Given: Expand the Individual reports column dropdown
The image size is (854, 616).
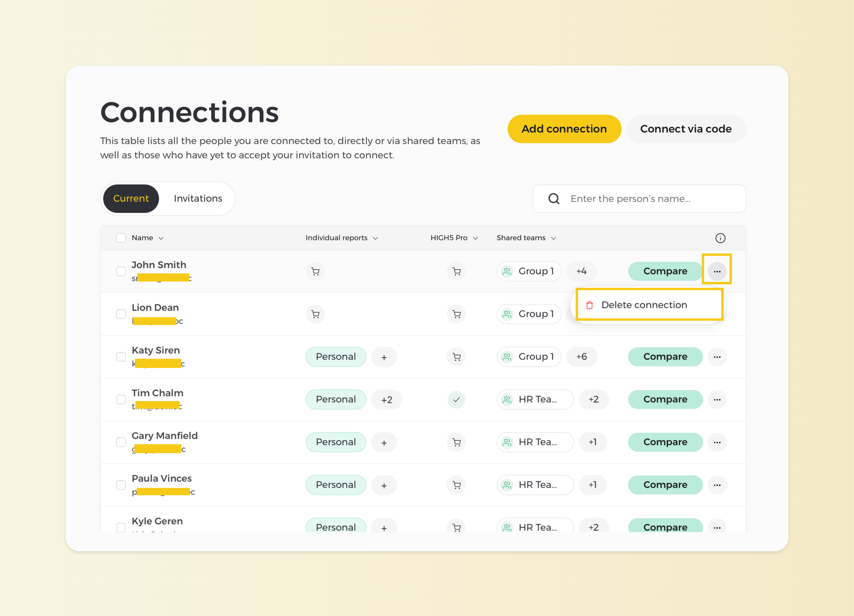Looking at the screenshot, I should (375, 238).
